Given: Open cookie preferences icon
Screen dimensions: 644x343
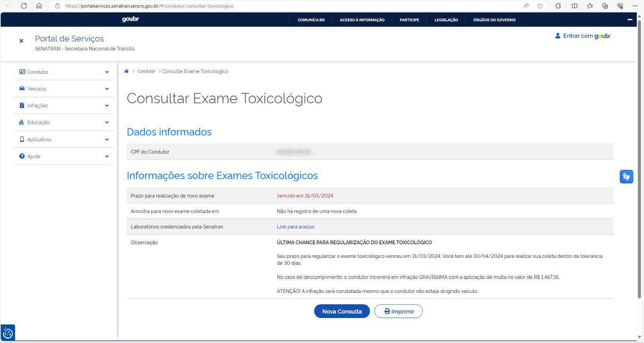Looking at the screenshot, I should pos(8,333).
